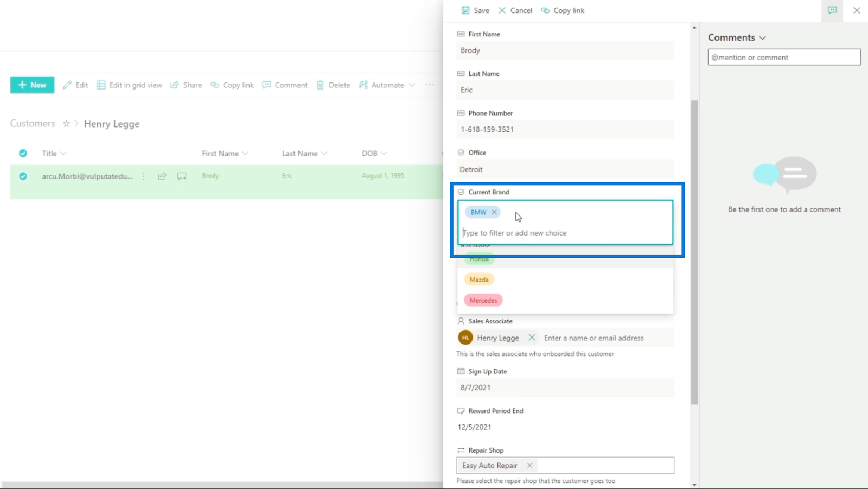The width and height of the screenshot is (868, 489).
Task: Toggle the comments pane icon
Action: (x=832, y=10)
